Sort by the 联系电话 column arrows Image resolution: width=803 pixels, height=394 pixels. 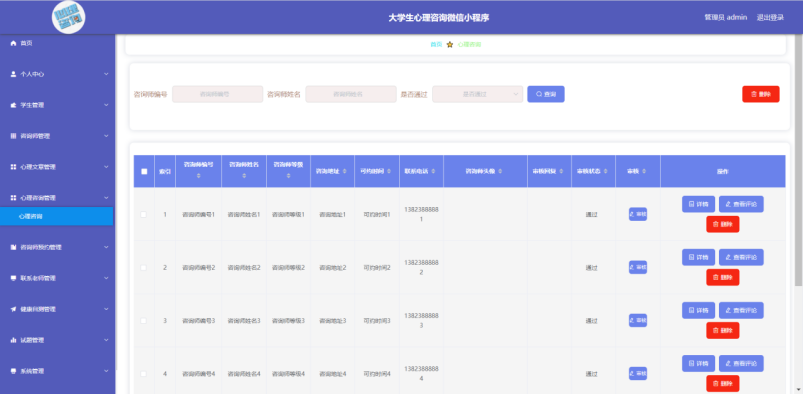pyautogui.click(x=433, y=171)
